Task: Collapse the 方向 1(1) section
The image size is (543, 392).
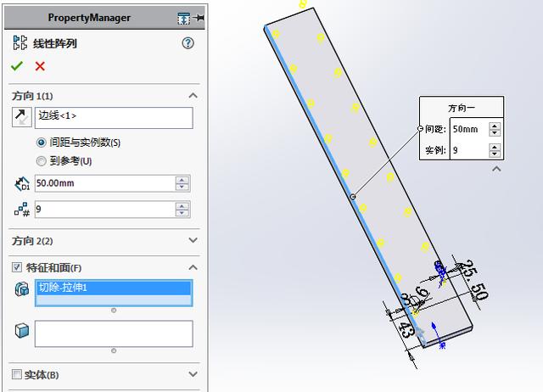Action: click(193, 96)
